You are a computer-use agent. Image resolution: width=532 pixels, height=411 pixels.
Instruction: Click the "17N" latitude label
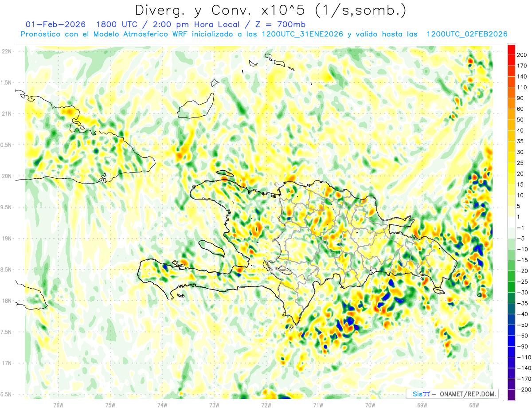(7, 363)
